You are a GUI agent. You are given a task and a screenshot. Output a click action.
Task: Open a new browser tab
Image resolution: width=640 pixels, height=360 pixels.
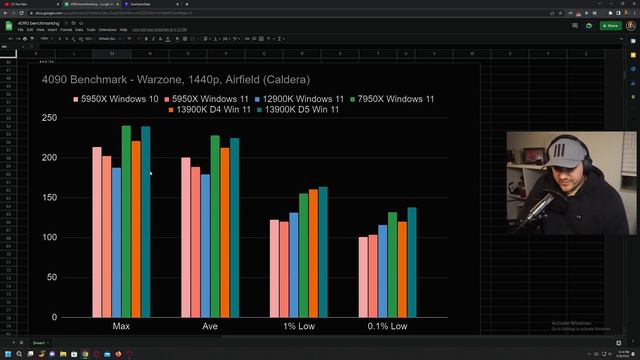point(187,4)
